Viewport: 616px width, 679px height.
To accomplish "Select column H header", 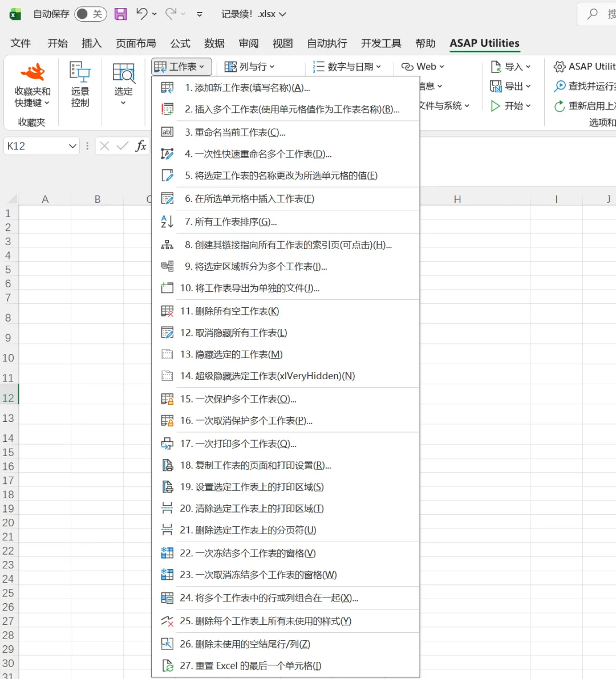I will coord(457,199).
